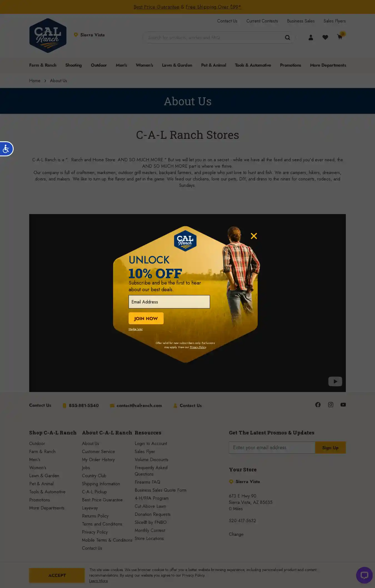Click the search magnifier icon
375x588 pixels.
point(287,37)
